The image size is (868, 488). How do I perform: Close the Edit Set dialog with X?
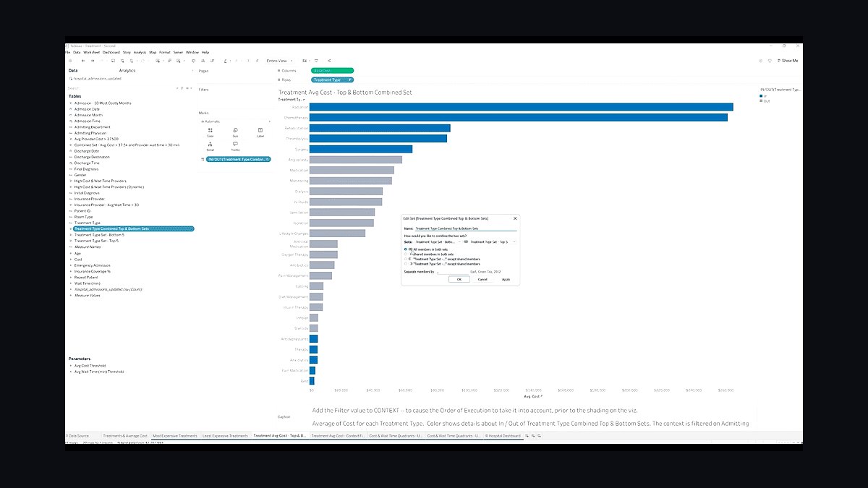515,218
